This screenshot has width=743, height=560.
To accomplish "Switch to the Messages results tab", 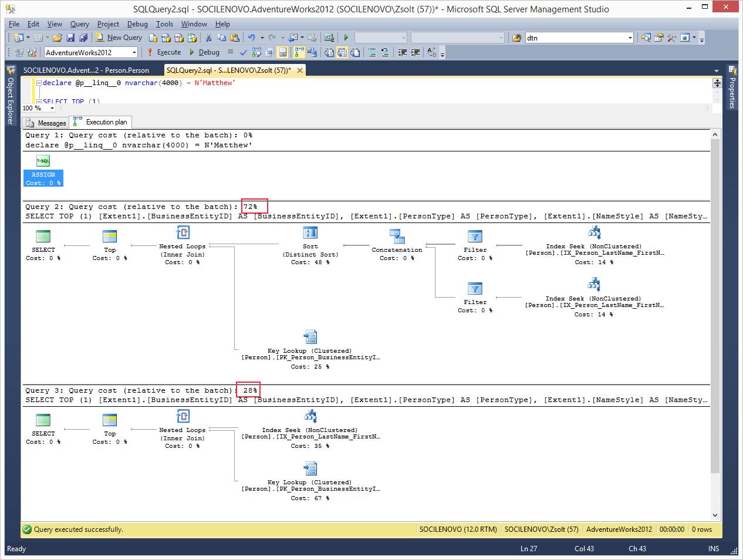I will click(x=46, y=123).
